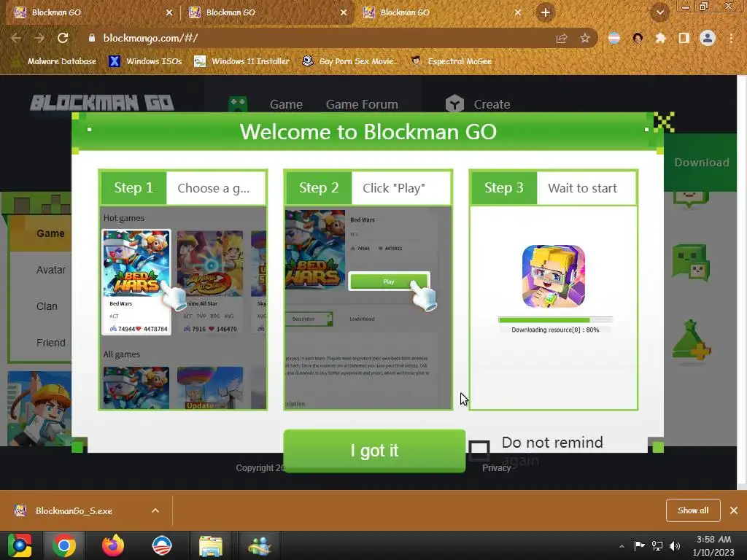Screen dimensions: 747x560
Task: Click the green chat blocks icon on the right
Action: [x=691, y=262]
